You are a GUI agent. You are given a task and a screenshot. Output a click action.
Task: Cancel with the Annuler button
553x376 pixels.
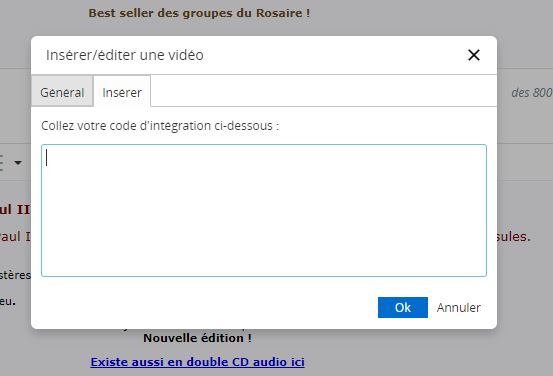click(458, 308)
